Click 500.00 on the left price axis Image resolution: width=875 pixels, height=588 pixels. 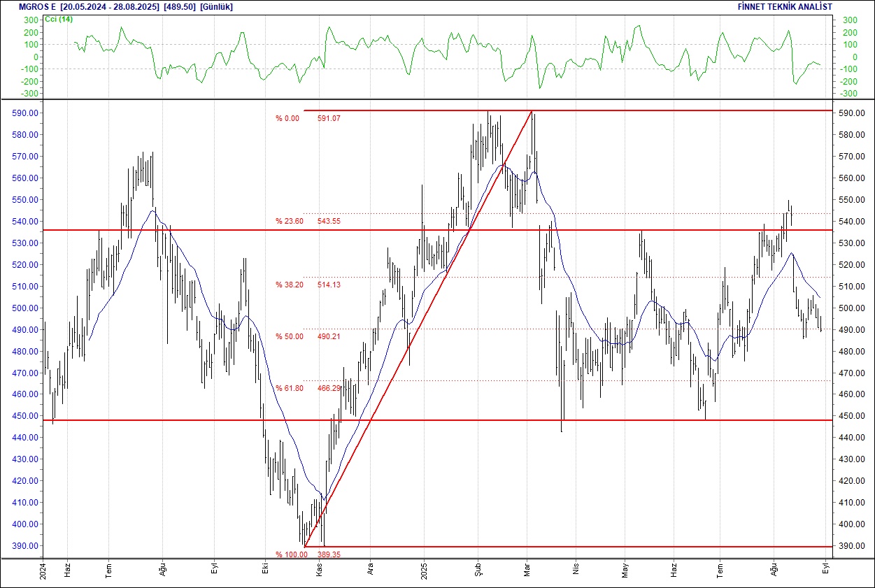tap(27, 308)
